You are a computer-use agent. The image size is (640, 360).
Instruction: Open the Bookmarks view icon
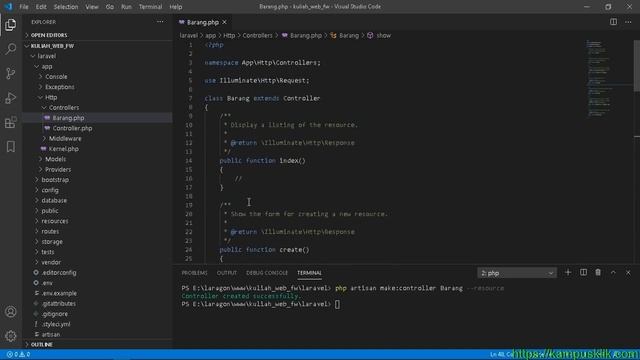(x=11, y=147)
